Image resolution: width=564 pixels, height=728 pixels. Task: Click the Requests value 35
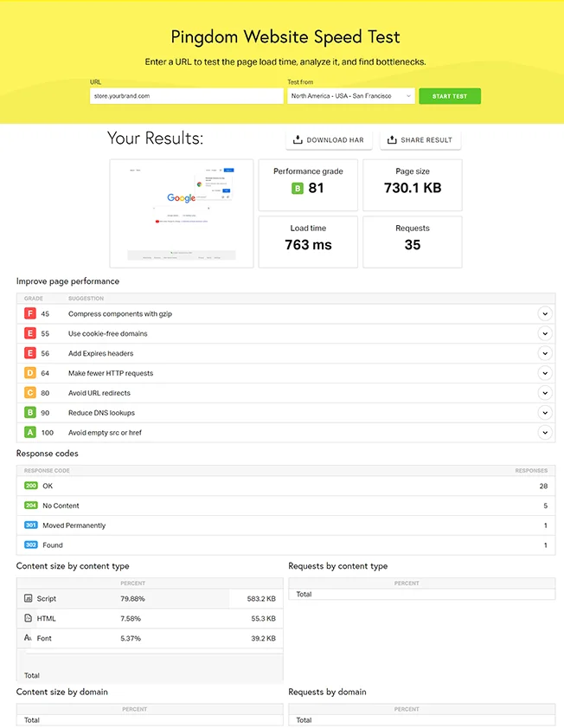(x=413, y=245)
